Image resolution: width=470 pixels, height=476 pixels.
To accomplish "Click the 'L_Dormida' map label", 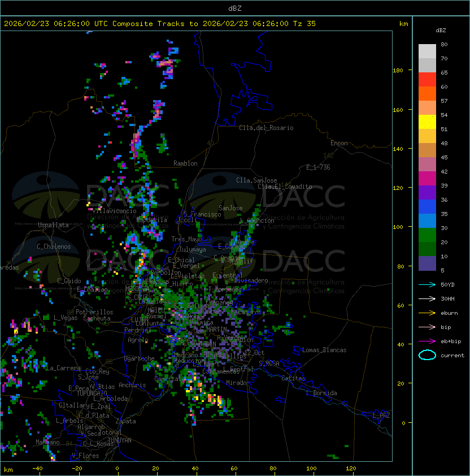I will pyautogui.click(x=321, y=393).
